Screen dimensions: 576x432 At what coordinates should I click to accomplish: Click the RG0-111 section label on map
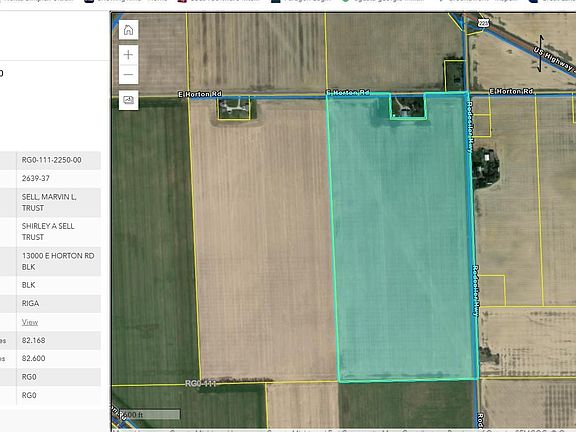(201, 384)
